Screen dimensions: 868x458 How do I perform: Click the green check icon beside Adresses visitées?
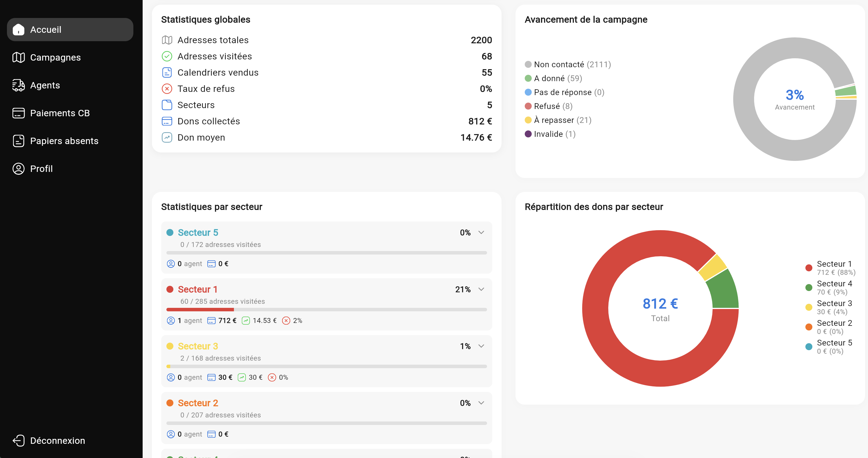pyautogui.click(x=167, y=56)
